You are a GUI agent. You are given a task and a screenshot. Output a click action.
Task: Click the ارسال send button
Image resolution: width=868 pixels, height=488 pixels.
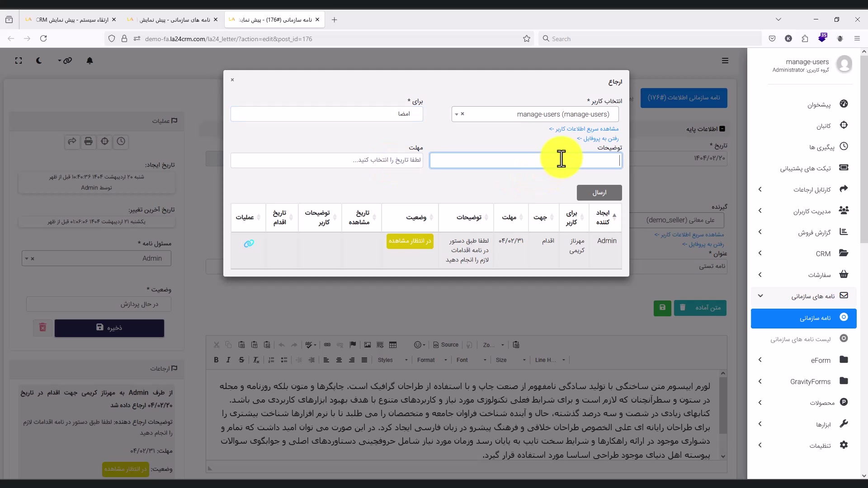point(599,192)
